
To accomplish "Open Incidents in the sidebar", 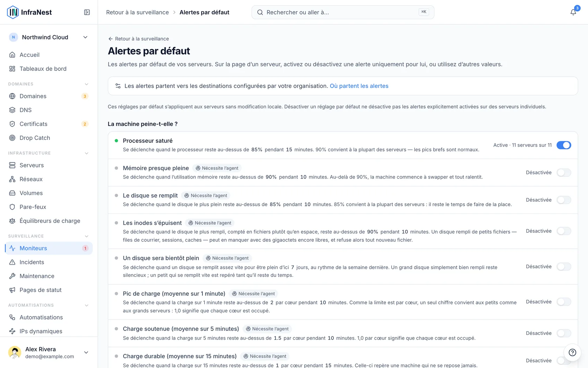I will 49,262.
